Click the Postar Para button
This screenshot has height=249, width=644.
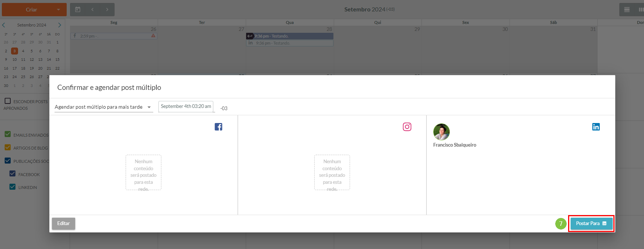(591, 224)
